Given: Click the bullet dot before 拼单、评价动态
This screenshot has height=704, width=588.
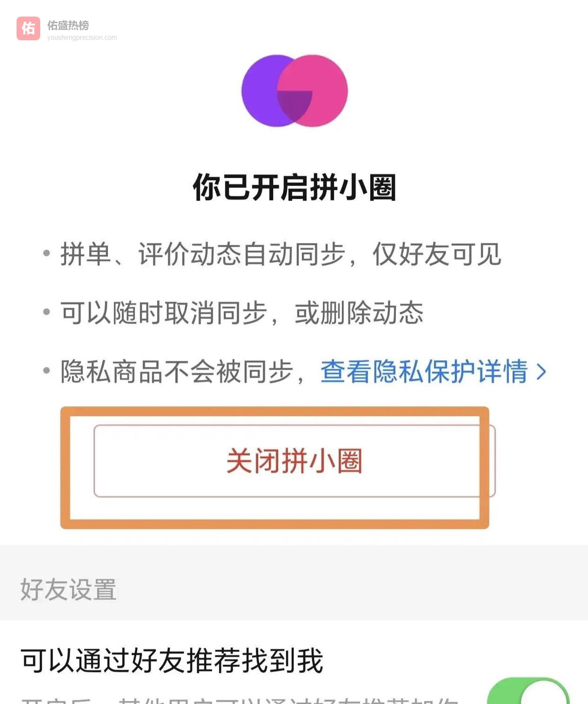Looking at the screenshot, I should click(x=46, y=253).
